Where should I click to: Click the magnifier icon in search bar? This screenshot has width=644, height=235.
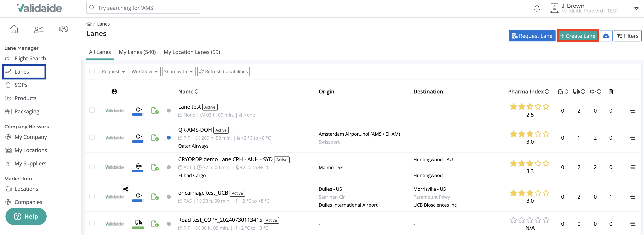click(x=92, y=8)
